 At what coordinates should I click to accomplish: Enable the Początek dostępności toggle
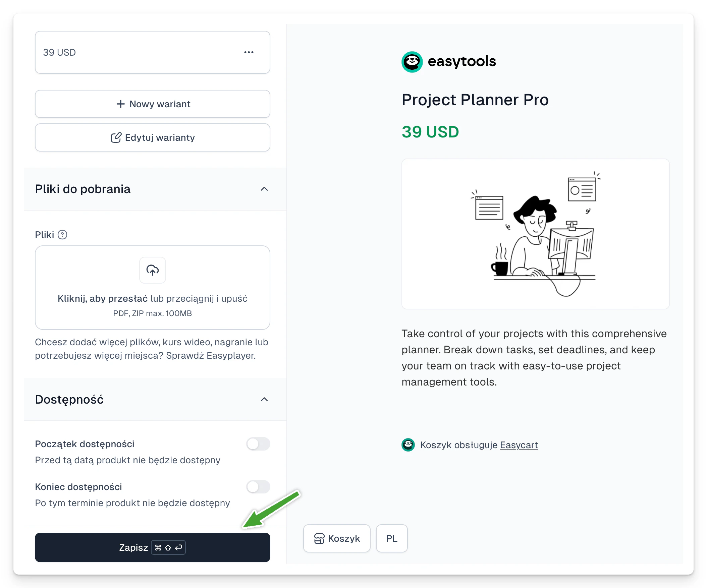coord(258,444)
